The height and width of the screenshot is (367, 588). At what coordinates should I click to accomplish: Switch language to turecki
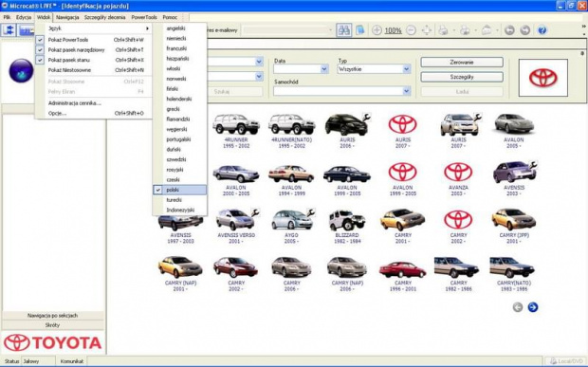pos(179,200)
